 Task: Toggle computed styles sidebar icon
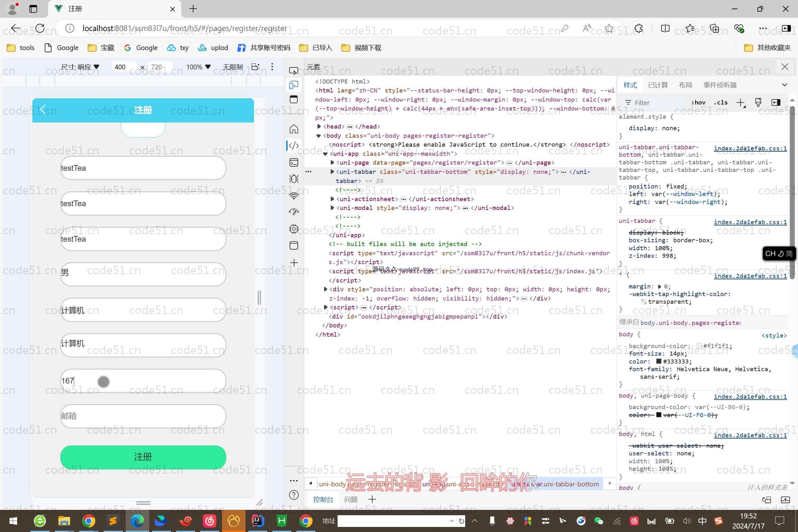click(x=776, y=103)
